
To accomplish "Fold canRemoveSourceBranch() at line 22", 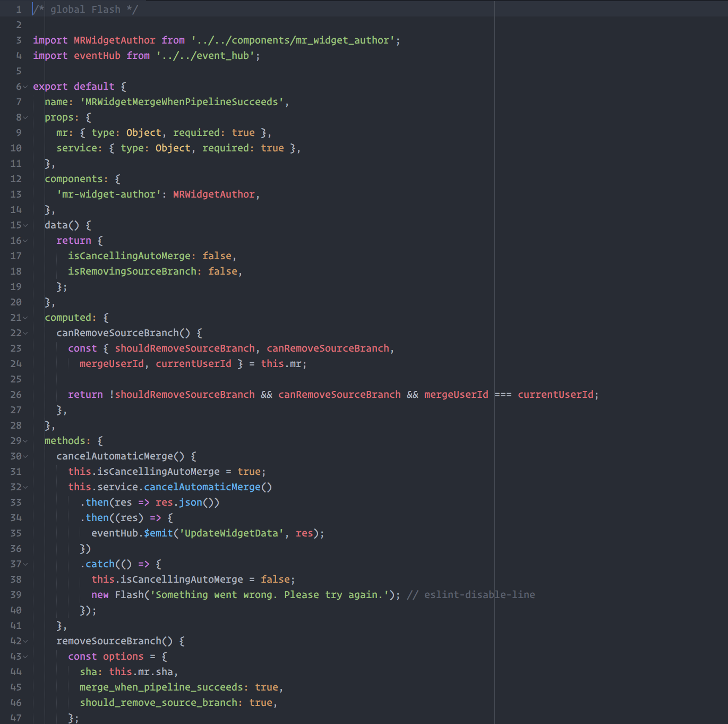I will [25, 333].
